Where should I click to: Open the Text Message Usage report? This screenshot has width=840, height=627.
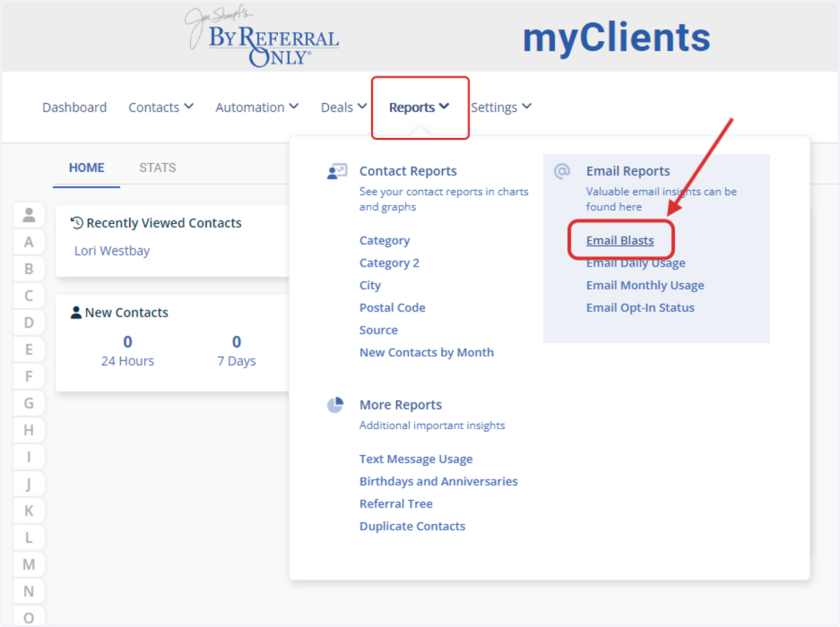[x=416, y=459]
